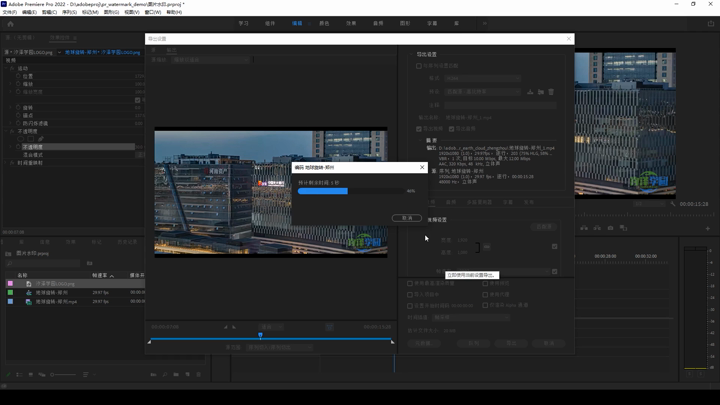Toggle the uniform scale checkbox
Screen dimensions: 720x405
pos(137,100)
